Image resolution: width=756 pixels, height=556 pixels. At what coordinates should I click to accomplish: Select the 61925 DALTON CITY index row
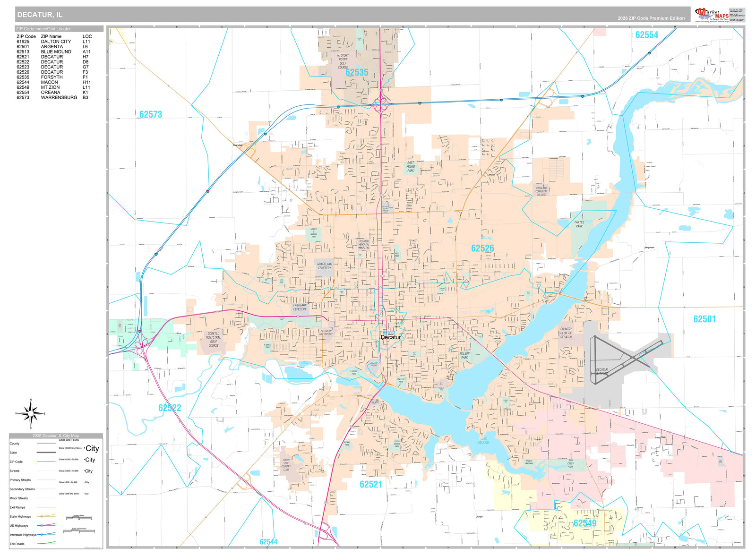(x=53, y=42)
